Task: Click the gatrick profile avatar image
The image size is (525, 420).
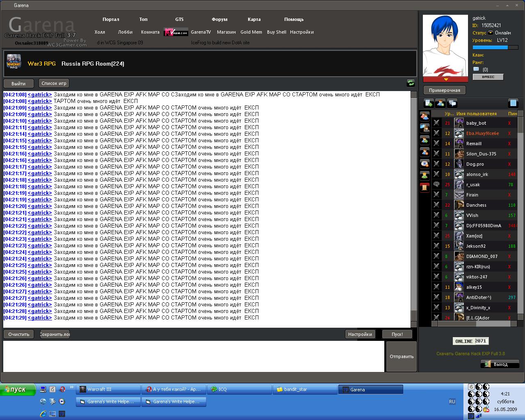Action: coord(445,46)
